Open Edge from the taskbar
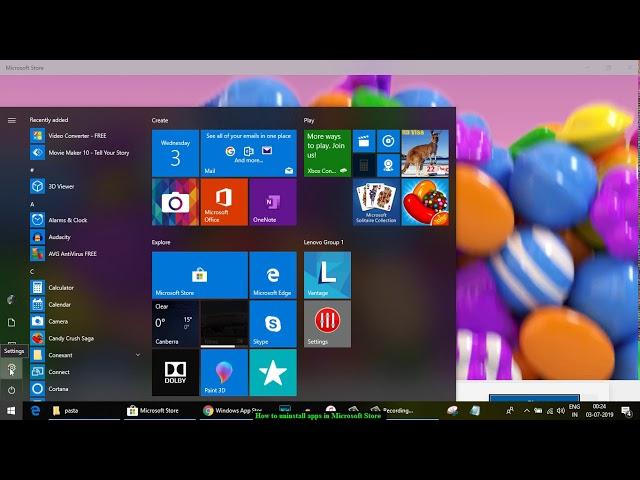640x480 pixels. [x=35, y=411]
